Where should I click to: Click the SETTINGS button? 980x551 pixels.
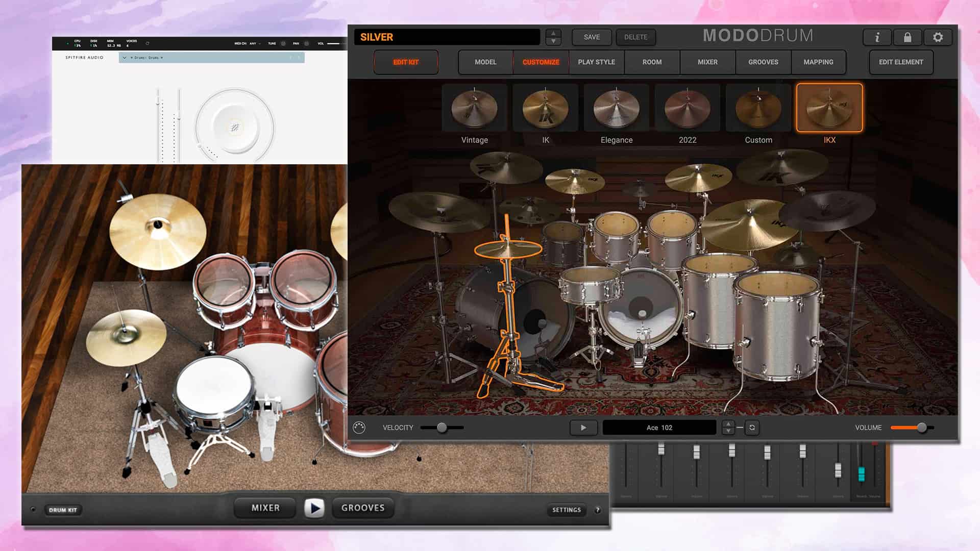pyautogui.click(x=566, y=510)
